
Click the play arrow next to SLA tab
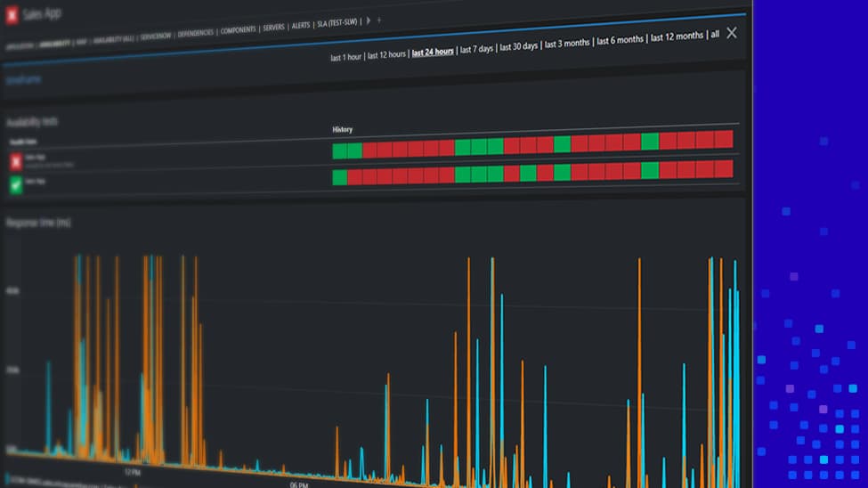click(369, 20)
